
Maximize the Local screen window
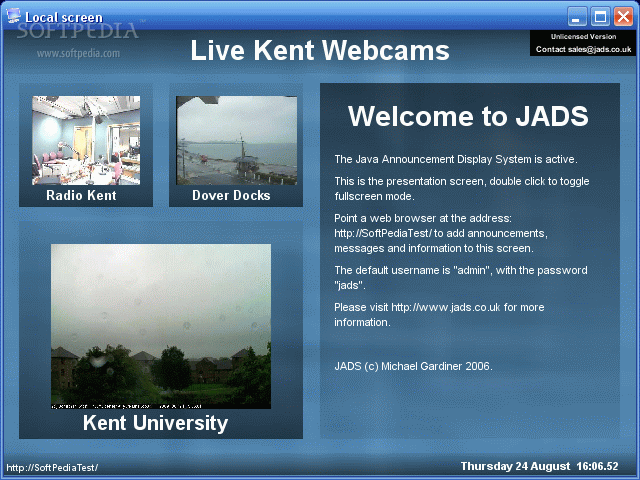coord(600,17)
